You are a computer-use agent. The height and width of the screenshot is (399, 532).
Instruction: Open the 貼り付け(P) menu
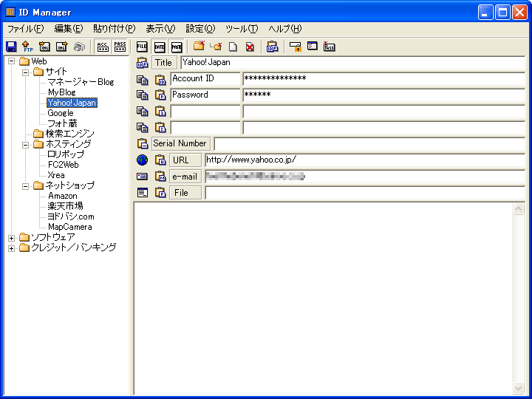click(115, 29)
